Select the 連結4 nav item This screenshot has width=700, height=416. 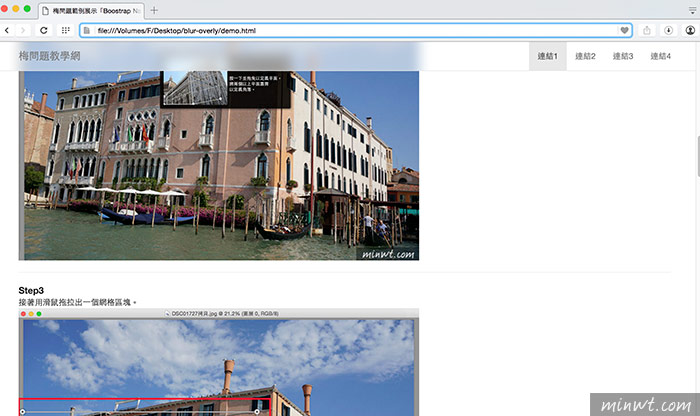click(x=660, y=56)
